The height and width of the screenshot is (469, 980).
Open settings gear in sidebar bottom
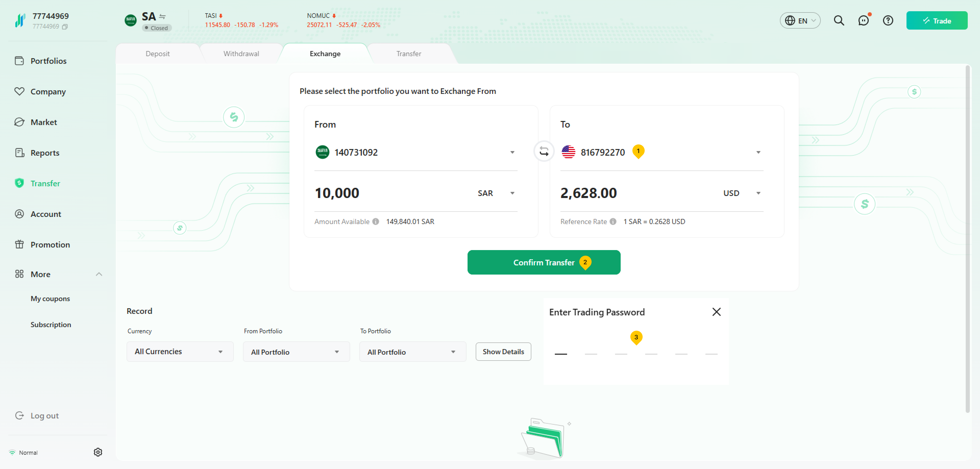pyautogui.click(x=98, y=452)
